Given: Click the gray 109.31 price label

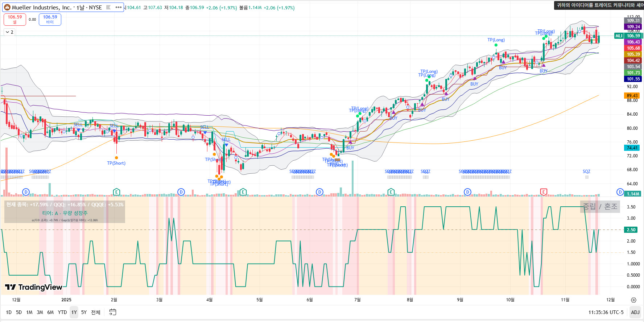Looking at the screenshot, I should point(633,21).
